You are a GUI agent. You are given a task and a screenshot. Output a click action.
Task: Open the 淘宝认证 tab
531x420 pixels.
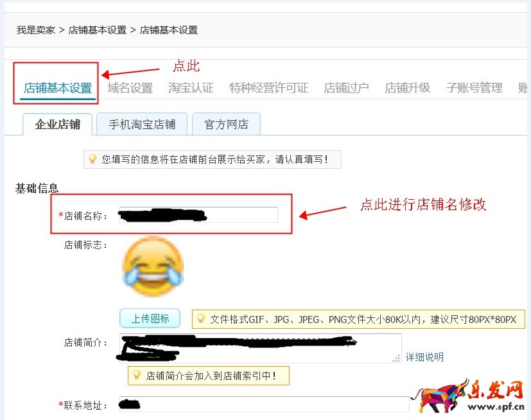pyautogui.click(x=191, y=88)
